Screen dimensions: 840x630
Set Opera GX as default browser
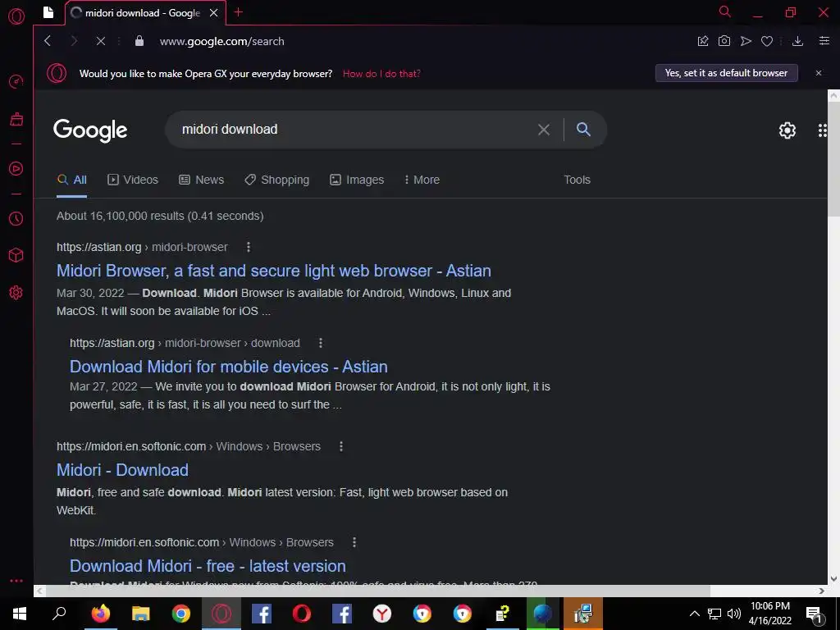pos(727,73)
